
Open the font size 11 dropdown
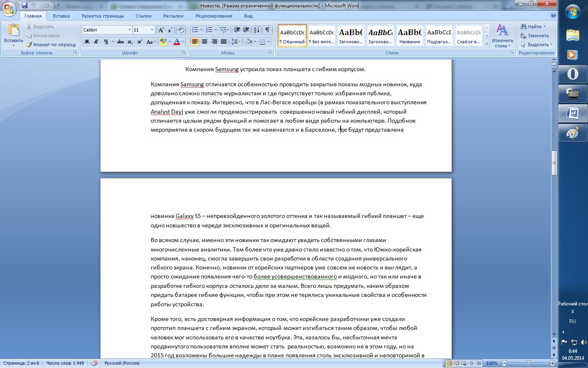(x=152, y=30)
